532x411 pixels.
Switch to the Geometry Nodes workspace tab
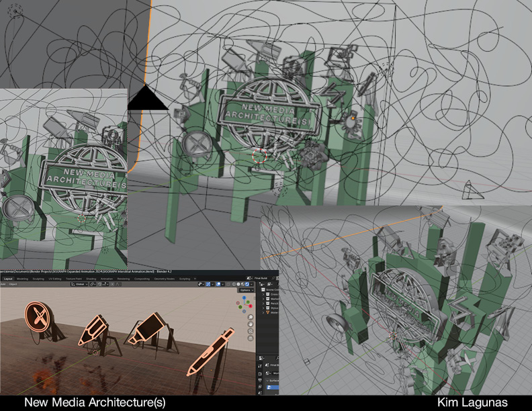(164, 279)
